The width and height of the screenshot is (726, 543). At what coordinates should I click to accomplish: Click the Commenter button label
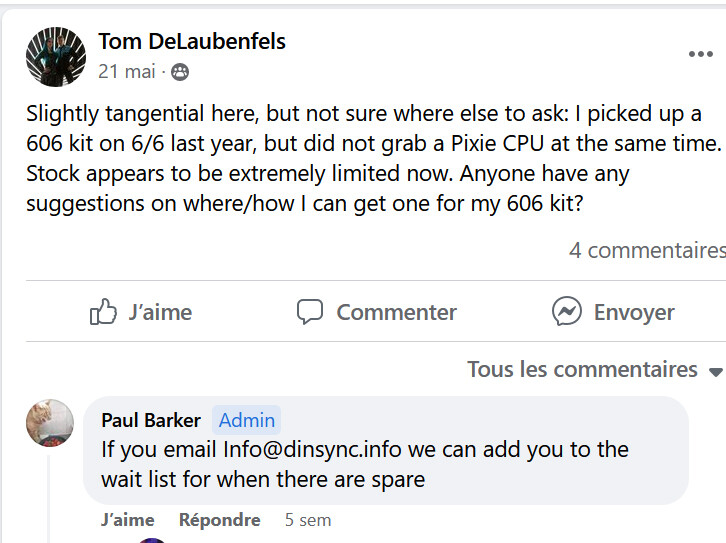point(396,312)
